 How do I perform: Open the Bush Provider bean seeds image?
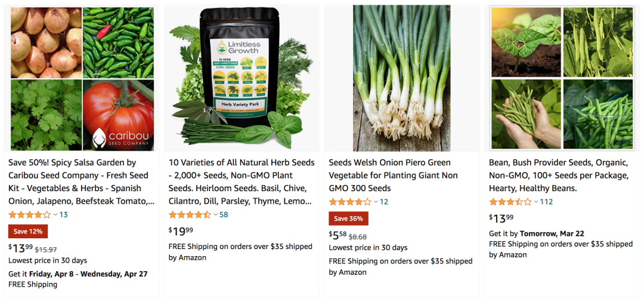click(x=562, y=78)
